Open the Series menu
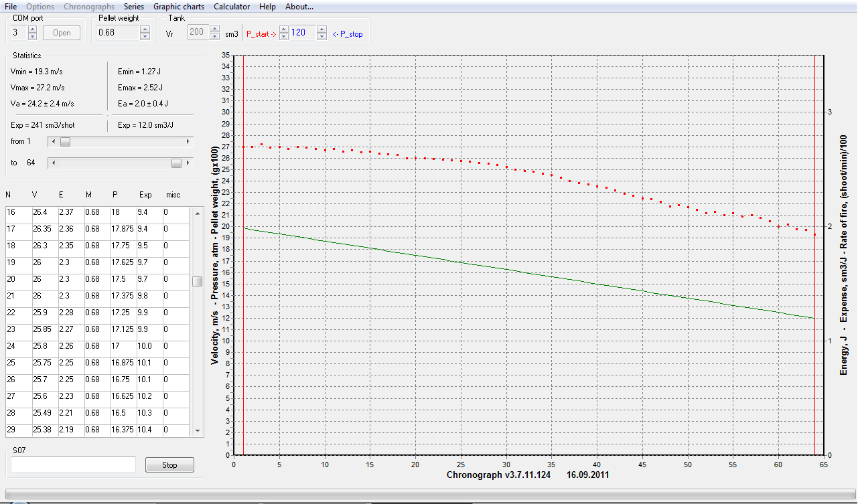The height and width of the screenshot is (504, 862). point(134,7)
